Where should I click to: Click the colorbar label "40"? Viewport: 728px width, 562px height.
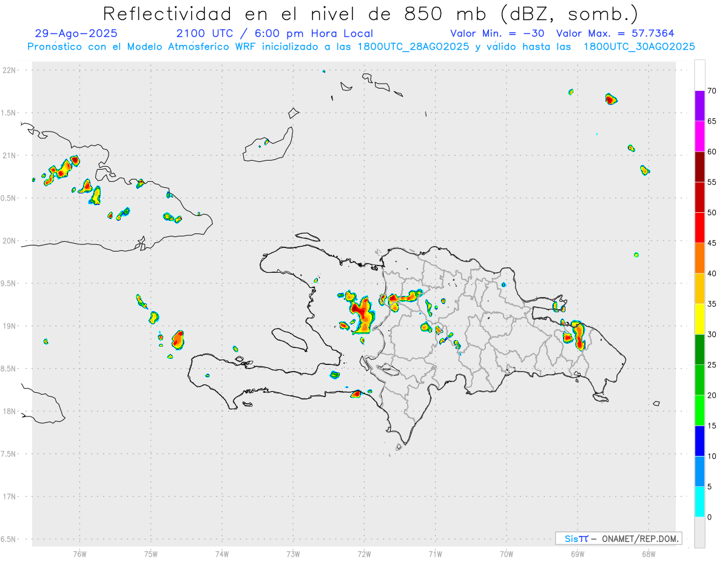click(712, 273)
